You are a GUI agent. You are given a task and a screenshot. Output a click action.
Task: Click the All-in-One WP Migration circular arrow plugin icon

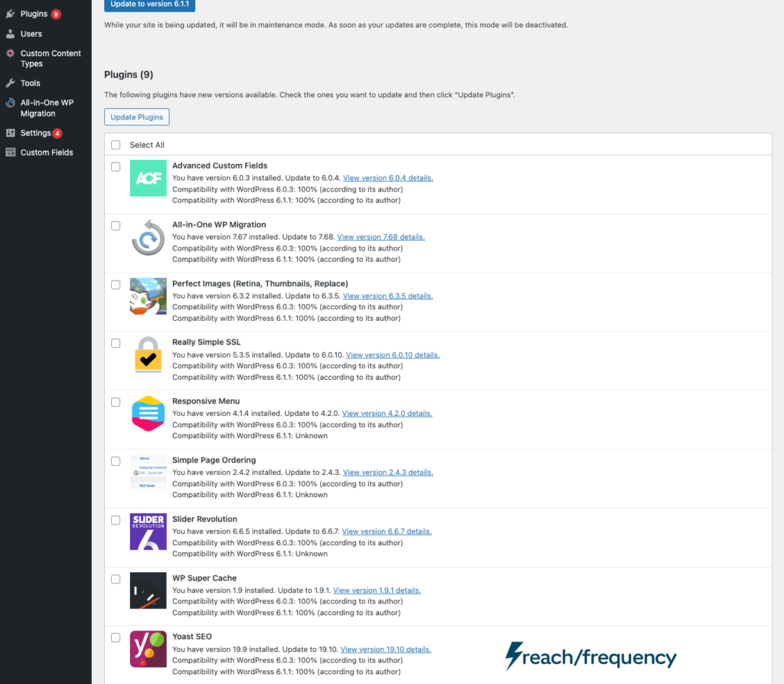click(x=148, y=237)
